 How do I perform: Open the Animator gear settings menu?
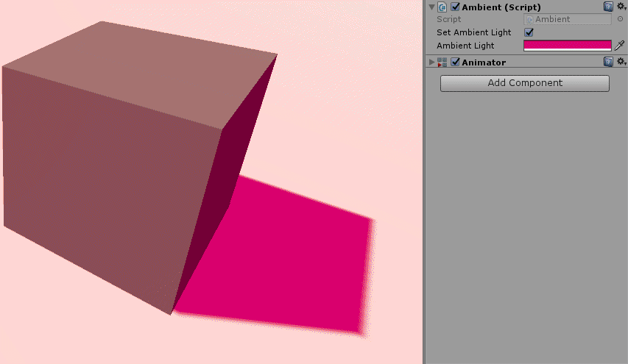tap(621, 62)
